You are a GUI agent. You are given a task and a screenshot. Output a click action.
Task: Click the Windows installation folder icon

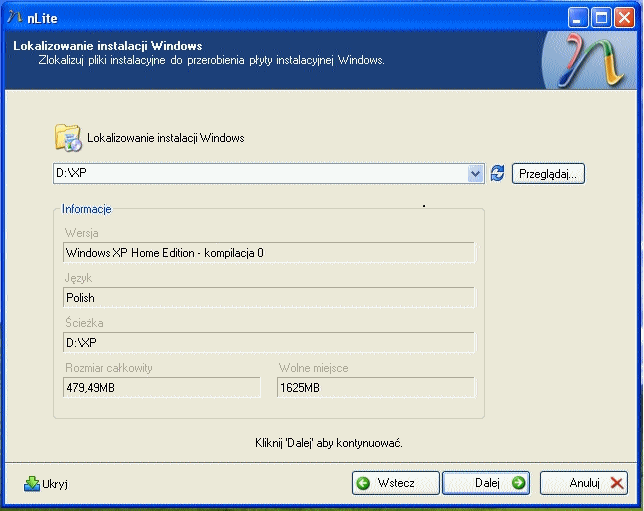coord(68,138)
